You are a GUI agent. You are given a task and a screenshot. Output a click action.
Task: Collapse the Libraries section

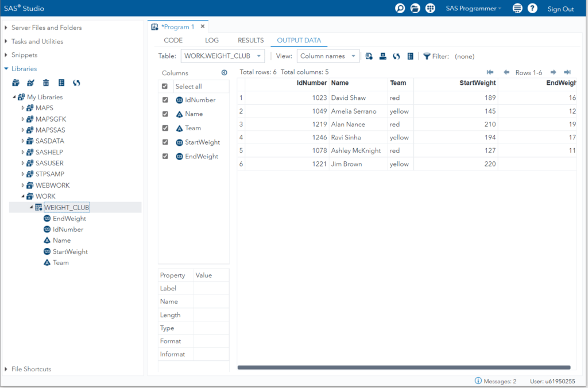click(6, 69)
